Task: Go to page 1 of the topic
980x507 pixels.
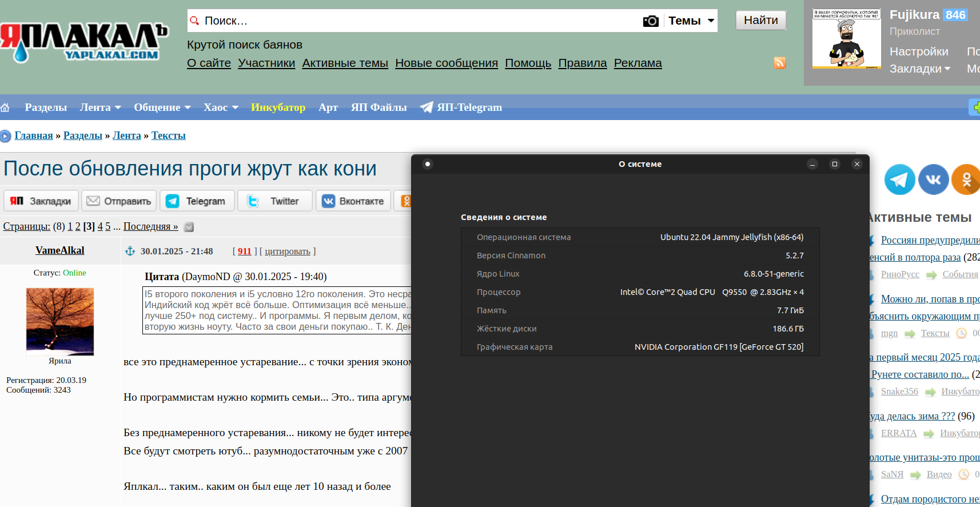Action: tap(70, 226)
